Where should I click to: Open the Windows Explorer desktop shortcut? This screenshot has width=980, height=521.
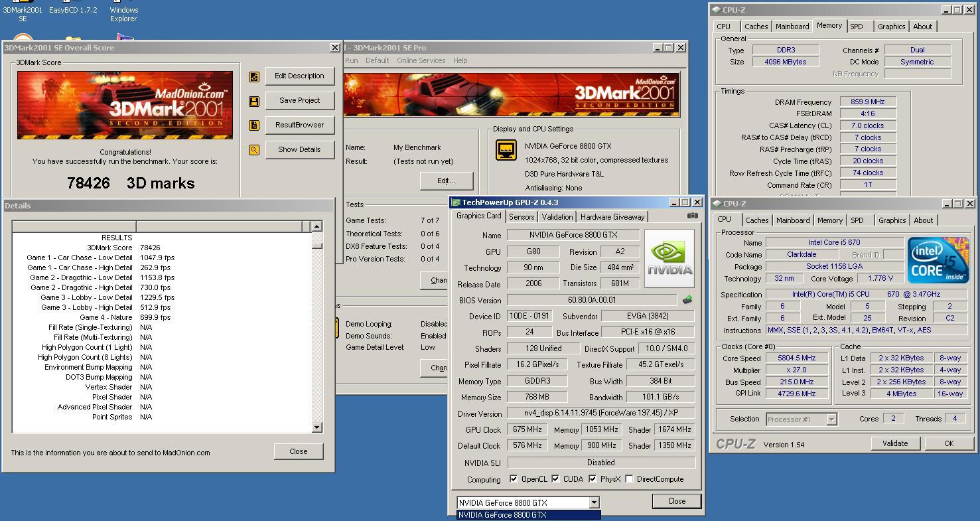click(x=124, y=12)
